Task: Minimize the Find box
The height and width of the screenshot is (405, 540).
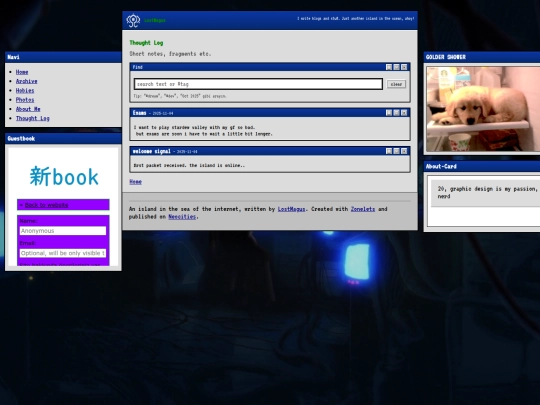Action: (x=389, y=67)
